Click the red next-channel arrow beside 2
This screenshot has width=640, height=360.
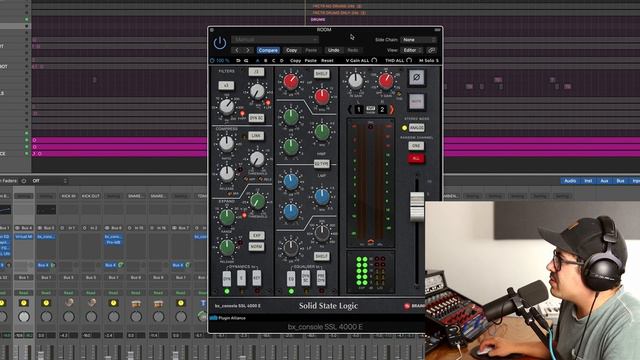[392, 109]
